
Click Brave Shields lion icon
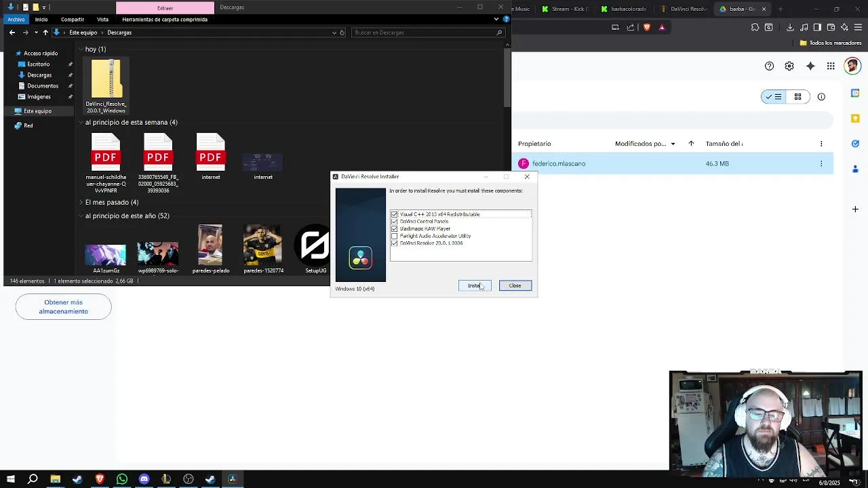coord(646,27)
